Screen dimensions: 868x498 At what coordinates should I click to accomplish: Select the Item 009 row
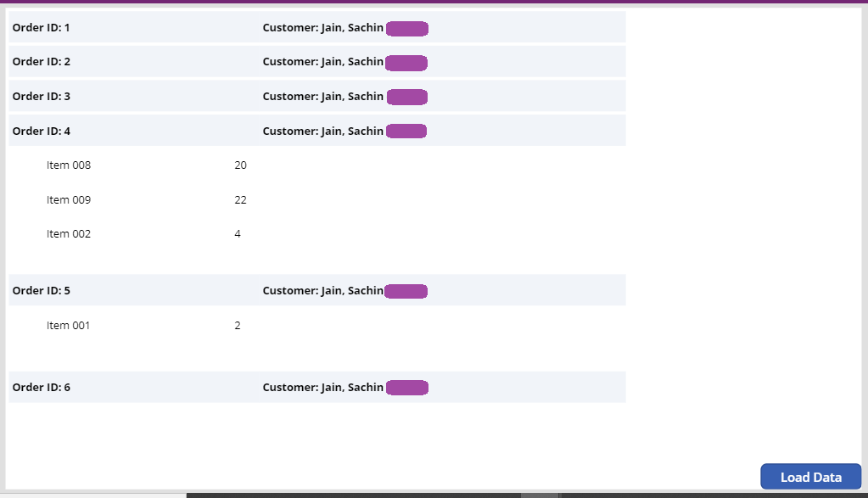click(68, 199)
